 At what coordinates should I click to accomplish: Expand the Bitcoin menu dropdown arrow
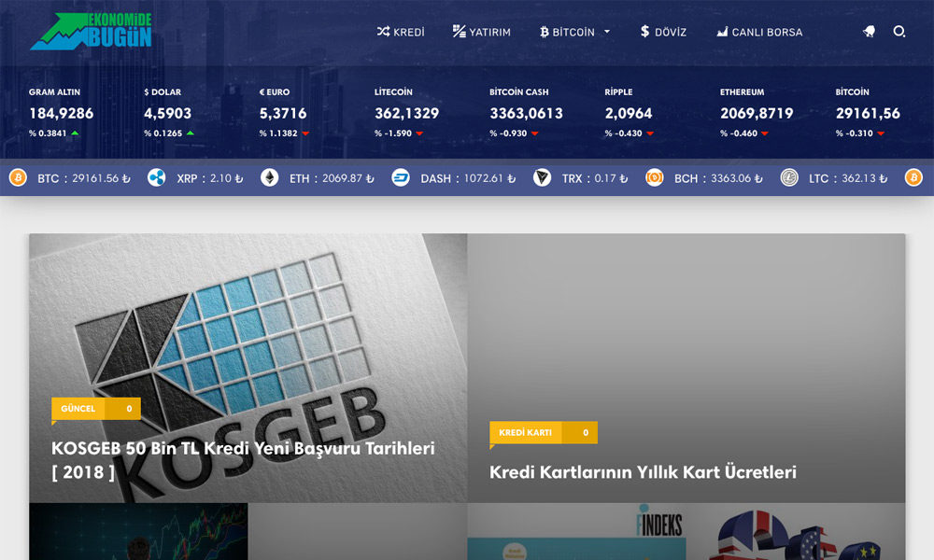point(607,32)
